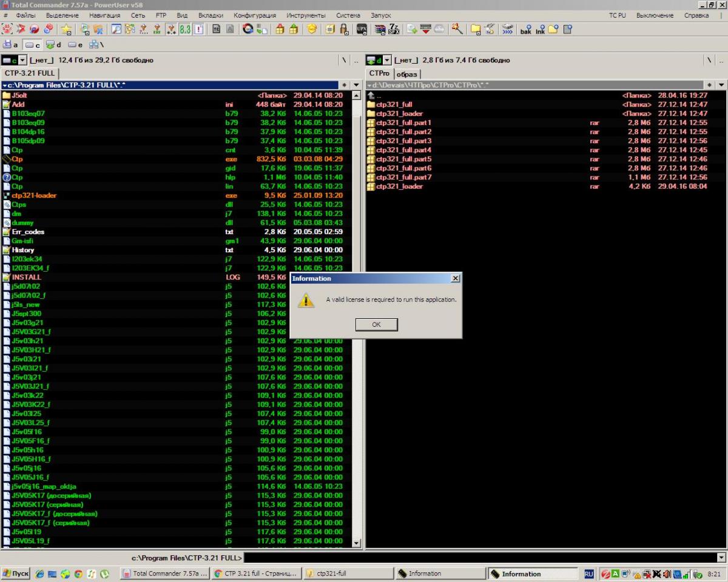Click the yellow folder toolbar icon
728x582 pixels.
(476, 29)
